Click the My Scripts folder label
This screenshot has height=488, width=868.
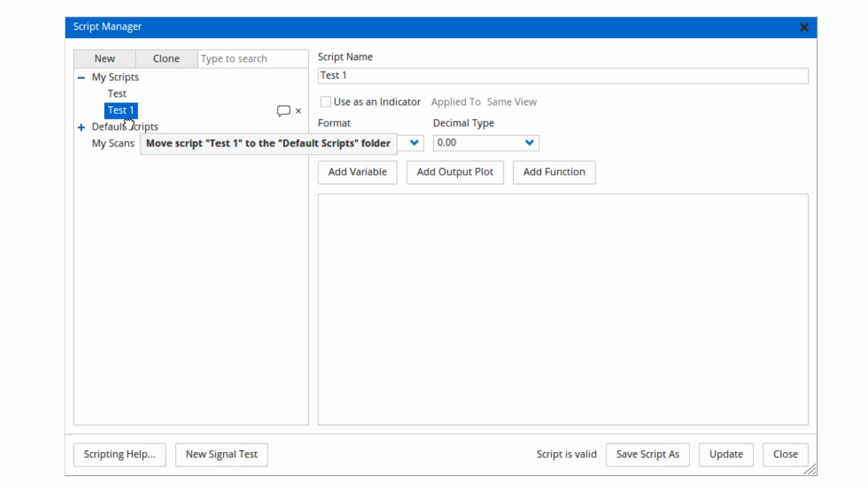pos(115,77)
